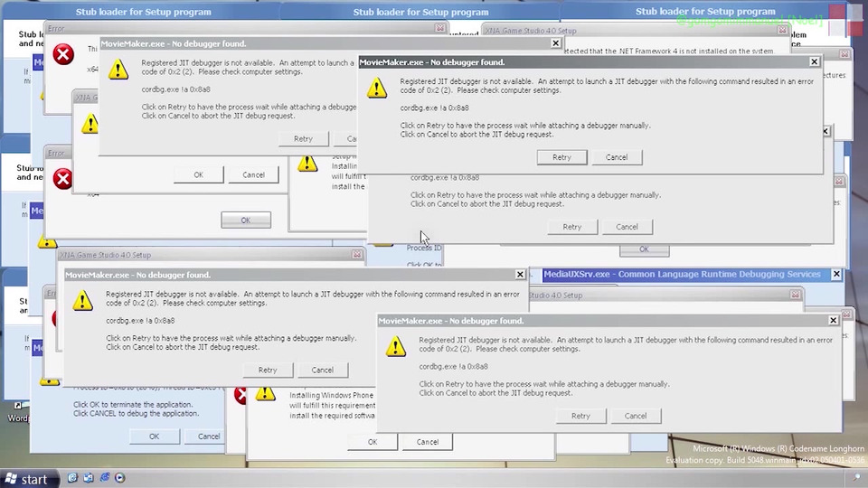This screenshot has height=488, width=868.
Task: Close the lower-left MovieMaker.exe dialog
Action: (x=520, y=275)
